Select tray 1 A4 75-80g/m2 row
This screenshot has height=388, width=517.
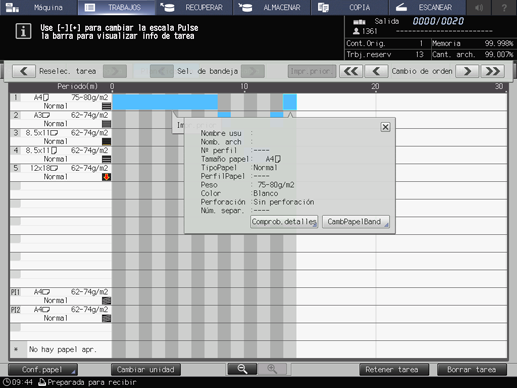coord(61,102)
